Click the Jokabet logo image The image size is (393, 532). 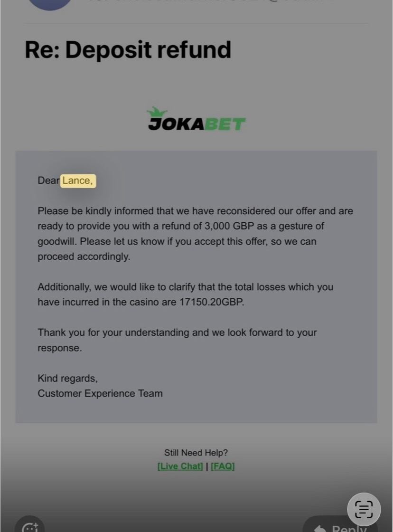click(x=196, y=119)
